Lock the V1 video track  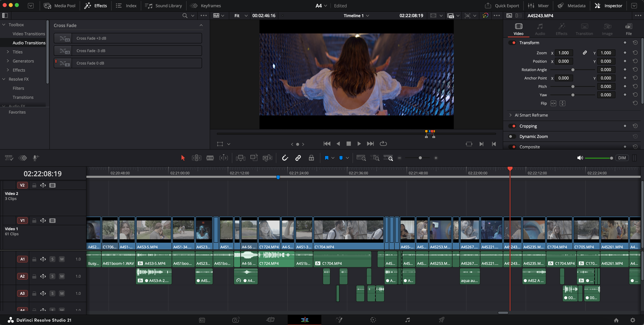[34, 220]
